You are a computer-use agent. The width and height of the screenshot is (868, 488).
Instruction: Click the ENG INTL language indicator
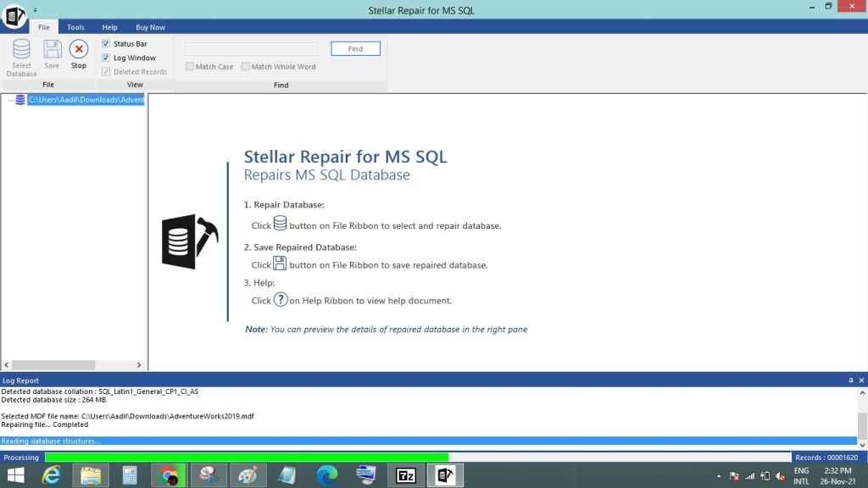pos(801,476)
